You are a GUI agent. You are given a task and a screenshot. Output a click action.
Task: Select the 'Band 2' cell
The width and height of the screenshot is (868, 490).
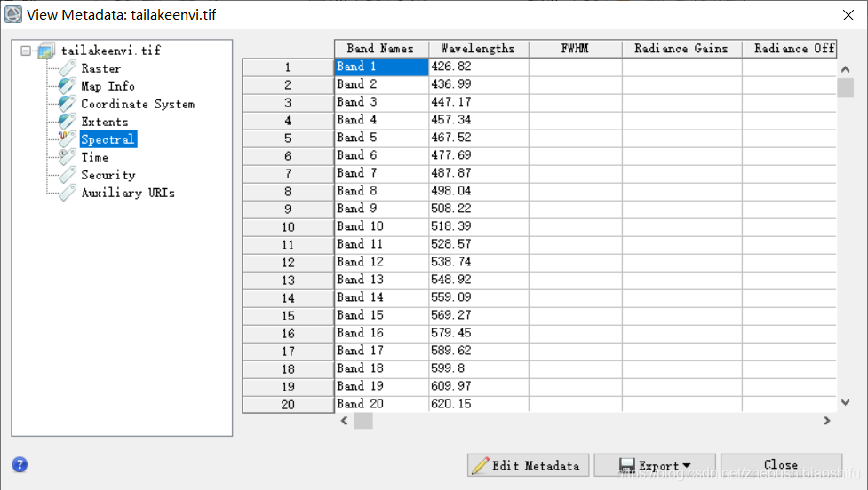[381, 84]
